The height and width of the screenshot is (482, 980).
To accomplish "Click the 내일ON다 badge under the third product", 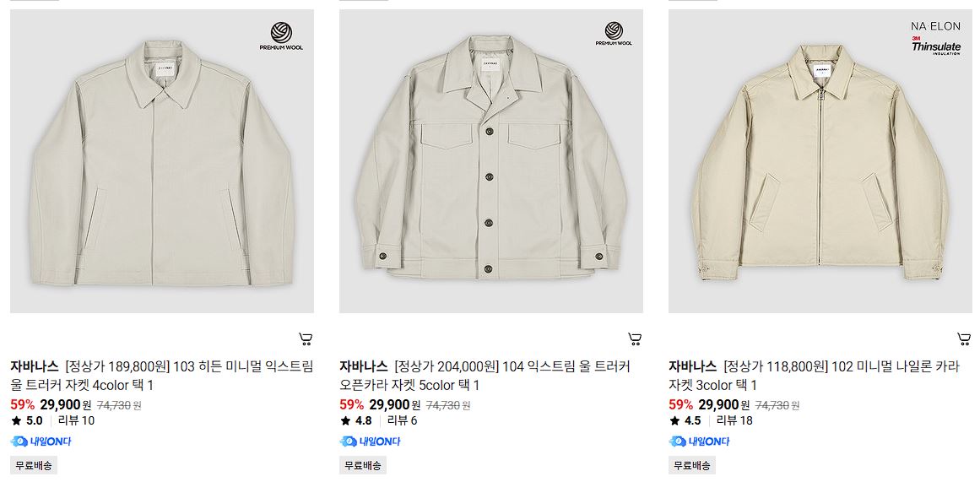I will (x=700, y=441).
